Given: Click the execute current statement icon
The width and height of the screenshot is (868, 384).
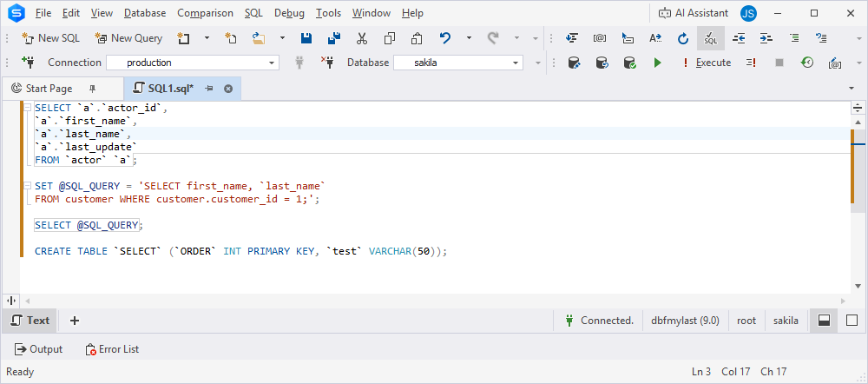Looking at the screenshot, I should (x=751, y=63).
